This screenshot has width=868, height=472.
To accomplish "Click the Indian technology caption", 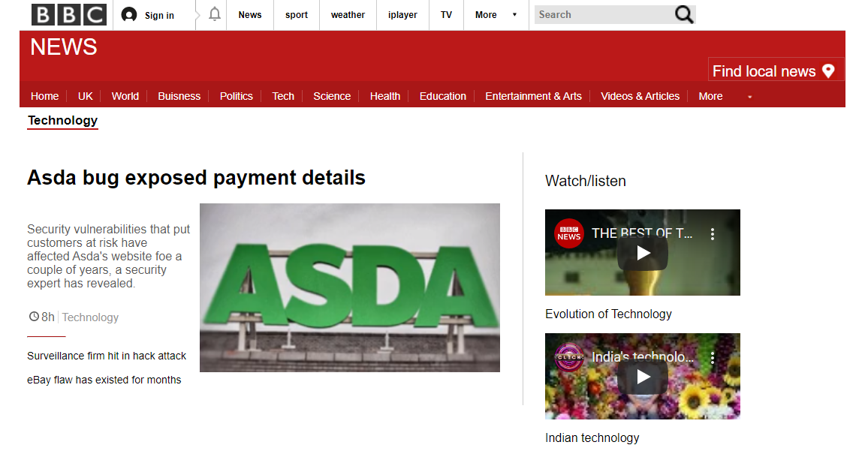I will click(x=592, y=437).
